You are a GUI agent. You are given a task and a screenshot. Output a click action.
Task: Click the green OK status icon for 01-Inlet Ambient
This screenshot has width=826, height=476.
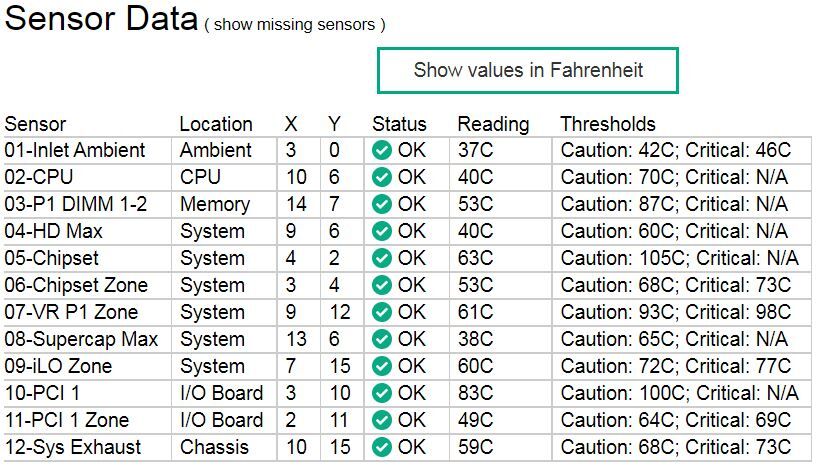tap(382, 151)
